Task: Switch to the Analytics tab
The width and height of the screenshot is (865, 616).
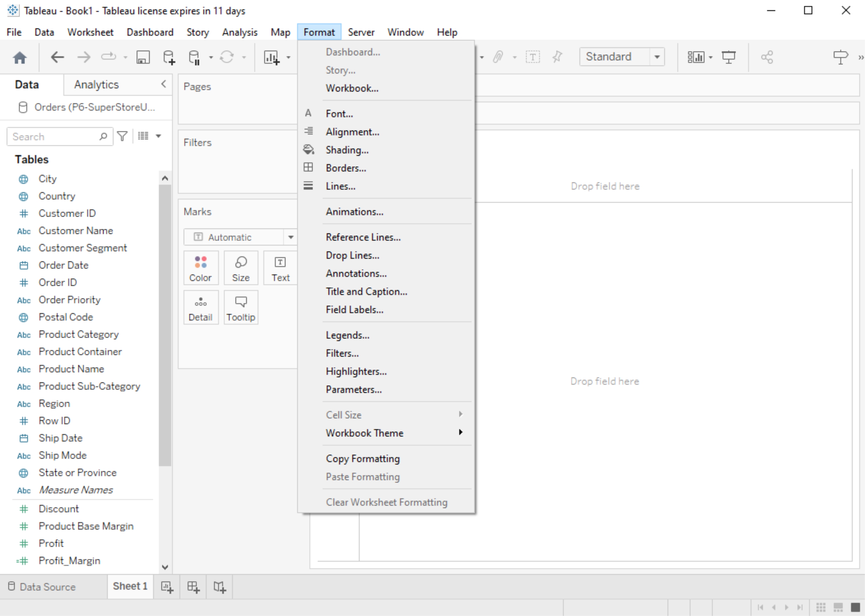Action: 96,84
